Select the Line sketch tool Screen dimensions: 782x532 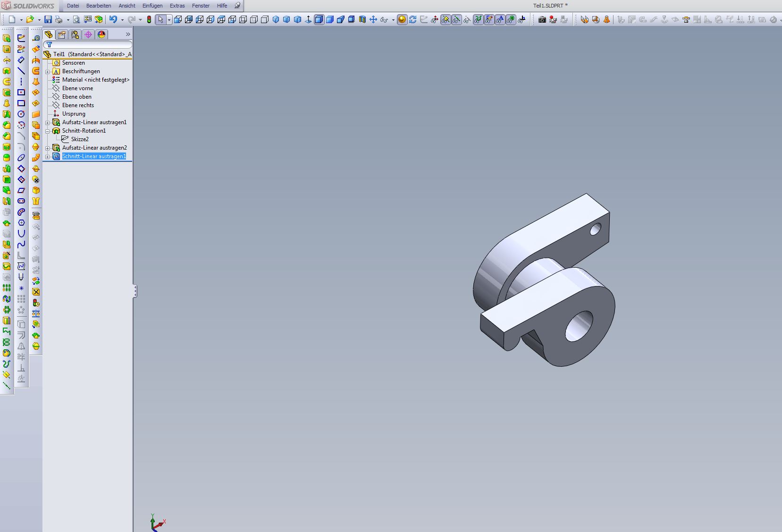click(21, 71)
